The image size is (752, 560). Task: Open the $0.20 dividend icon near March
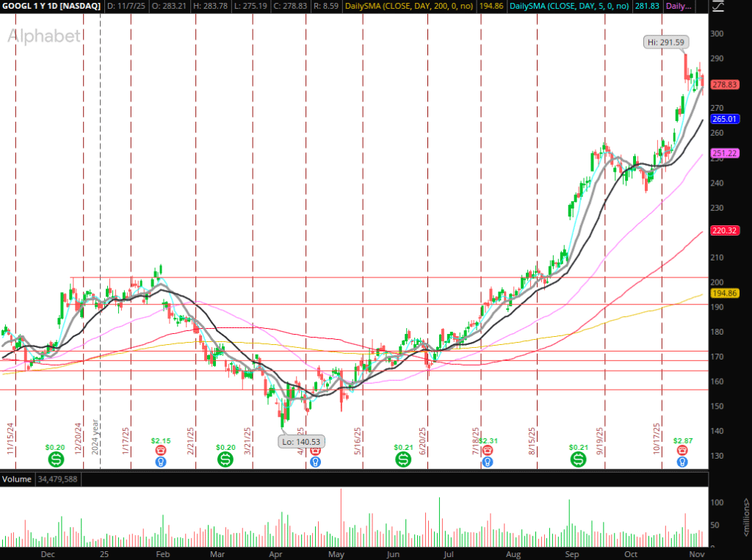point(225,459)
